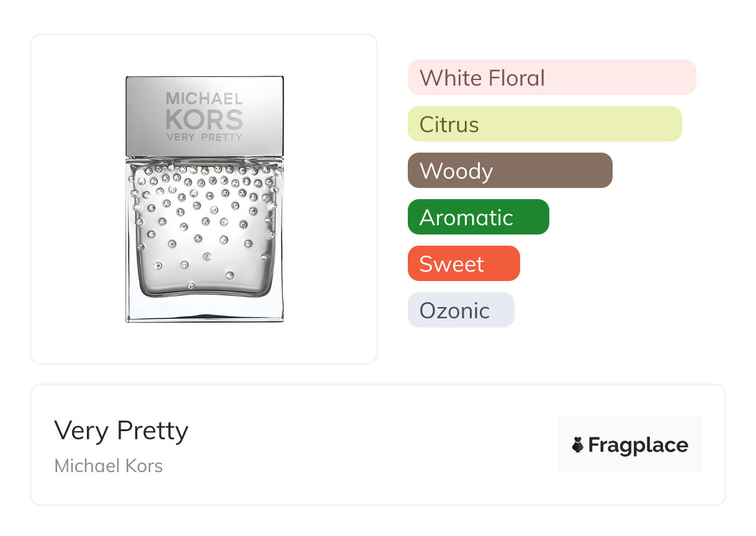The image size is (756, 536).
Task: Choose the green Aromatic accord bar
Action: 478,217
